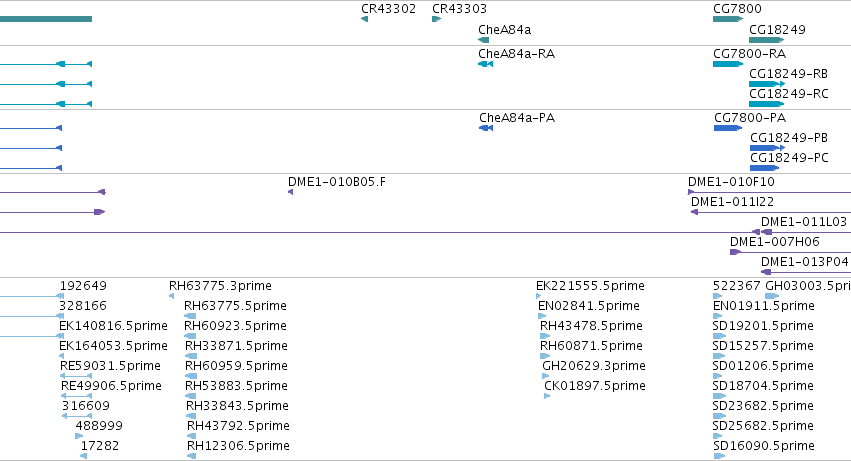Click the CR43302 gene arrow glyph
Image resolution: width=851 pixels, height=461 pixels.
tap(364, 19)
